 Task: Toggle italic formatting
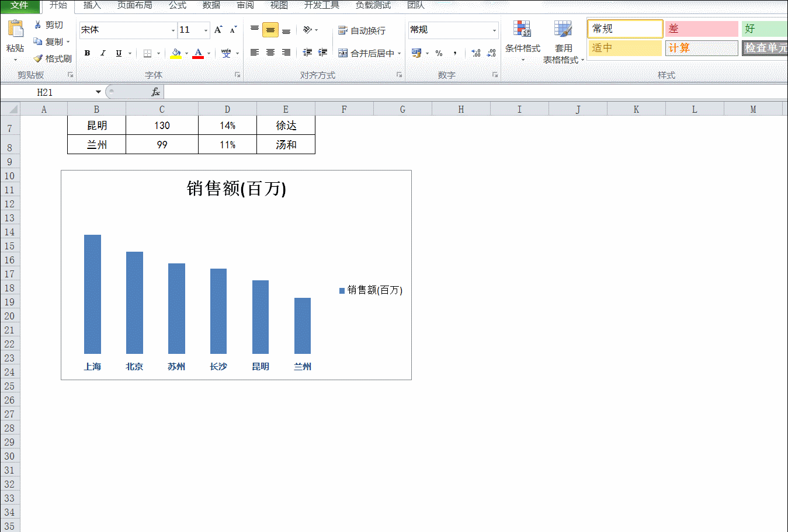click(103, 53)
